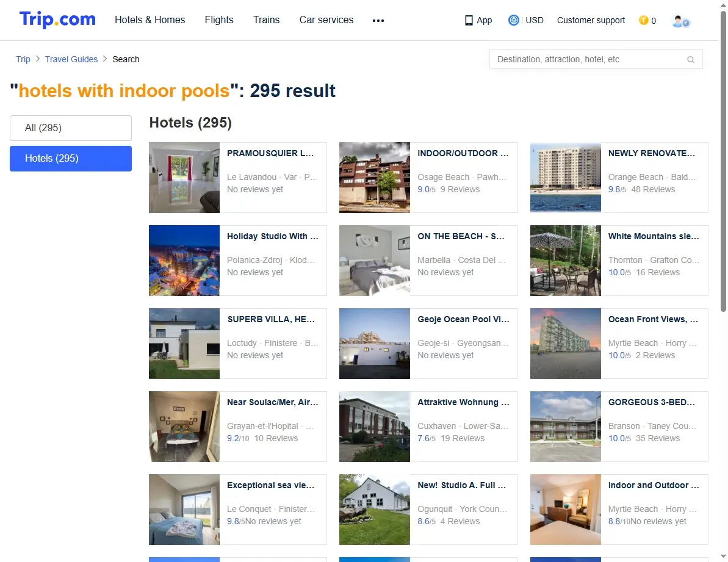The height and width of the screenshot is (562, 728).
Task: Click Attraktive Wohnung ... title
Action: click(x=463, y=403)
